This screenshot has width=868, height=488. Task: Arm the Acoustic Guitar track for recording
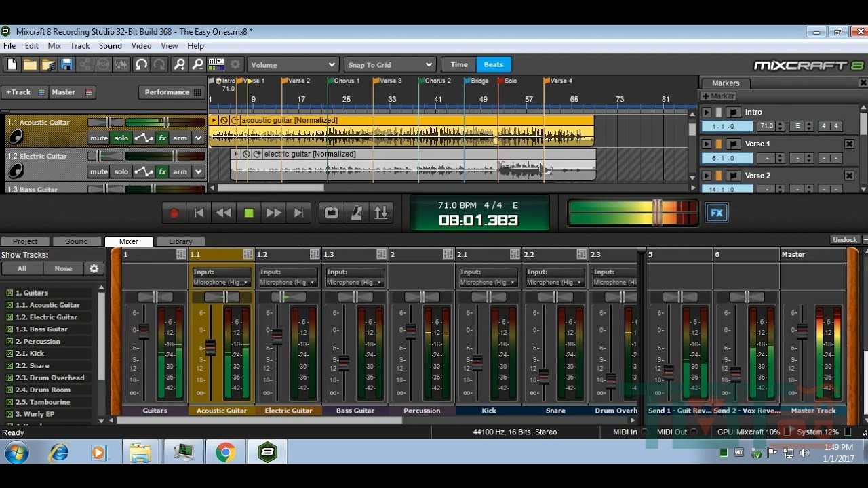click(x=180, y=138)
